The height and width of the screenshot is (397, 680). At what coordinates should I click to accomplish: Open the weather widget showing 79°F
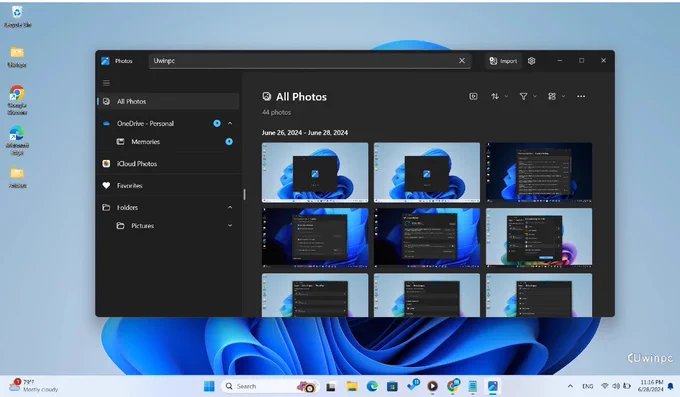[34, 386]
